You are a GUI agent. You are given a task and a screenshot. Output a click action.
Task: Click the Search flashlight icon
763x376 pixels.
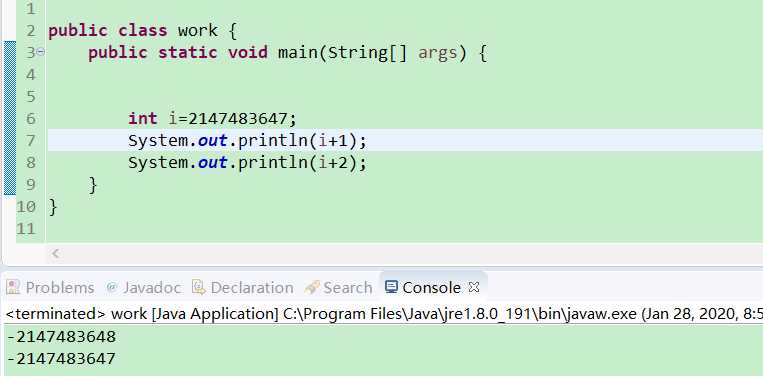[311, 287]
